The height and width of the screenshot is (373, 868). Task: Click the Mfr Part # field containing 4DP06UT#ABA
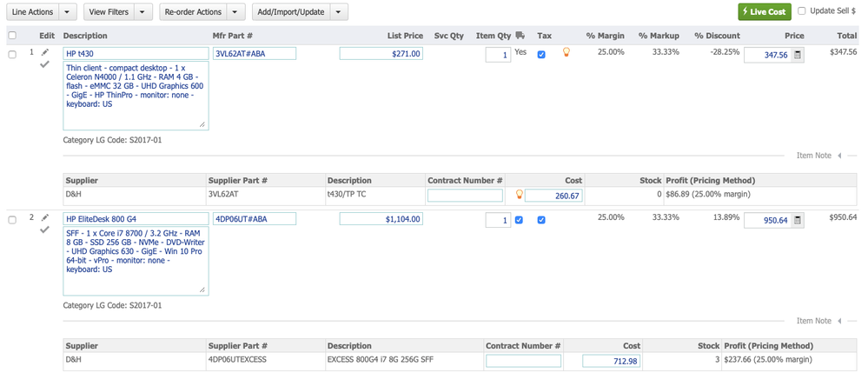(254, 219)
